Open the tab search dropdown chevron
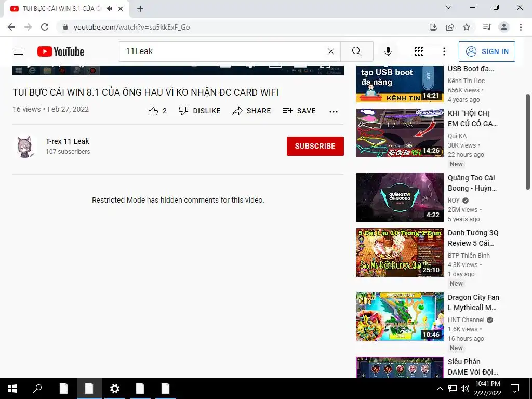Screen dimensions: 532x399 (448, 7)
